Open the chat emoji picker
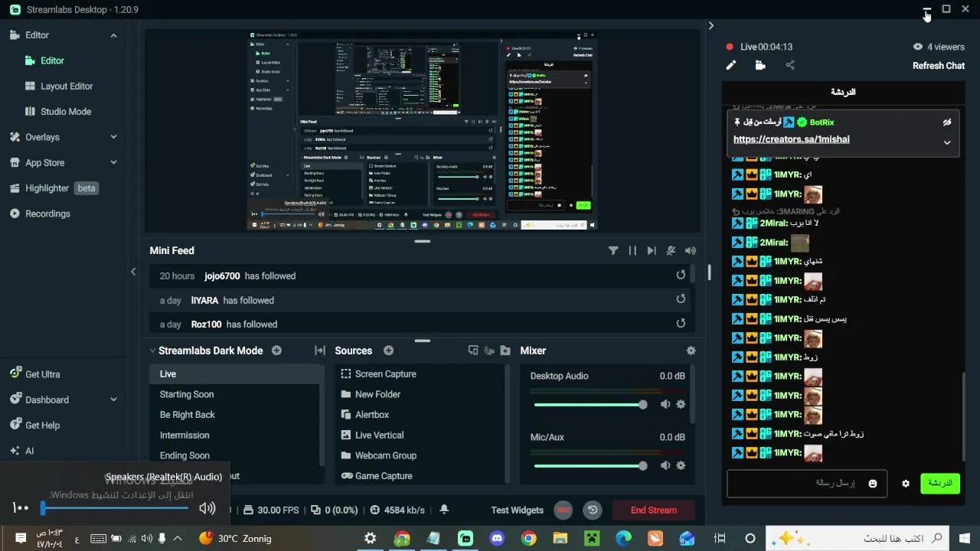The height and width of the screenshot is (551, 980). [873, 484]
